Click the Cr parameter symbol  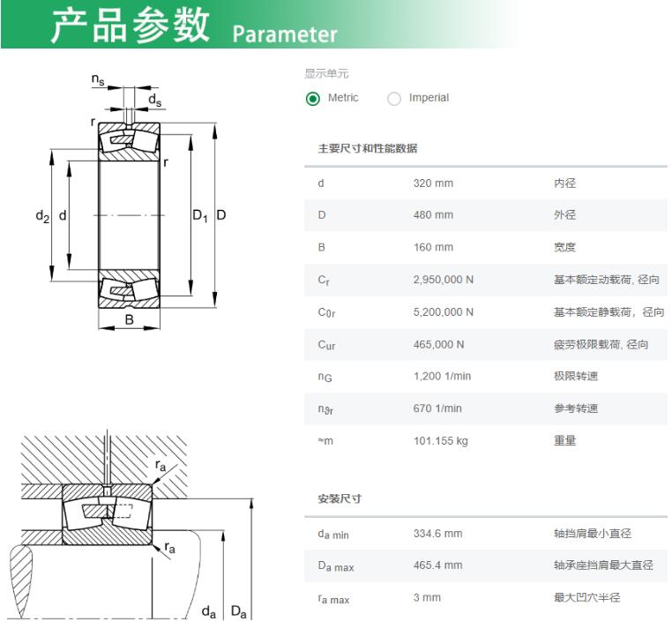point(324,280)
